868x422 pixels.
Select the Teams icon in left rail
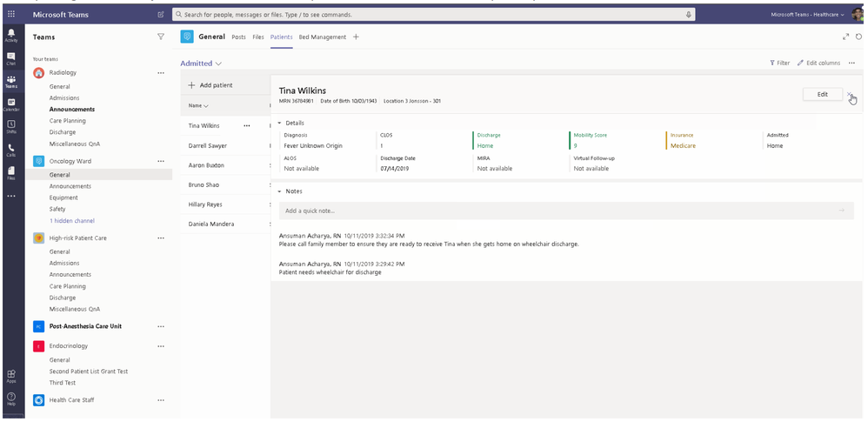click(x=11, y=82)
